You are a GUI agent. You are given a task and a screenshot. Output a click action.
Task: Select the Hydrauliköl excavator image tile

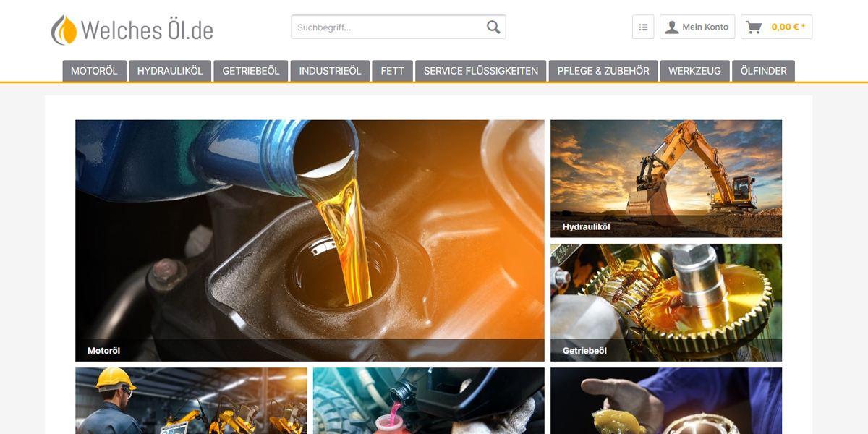[x=666, y=179]
